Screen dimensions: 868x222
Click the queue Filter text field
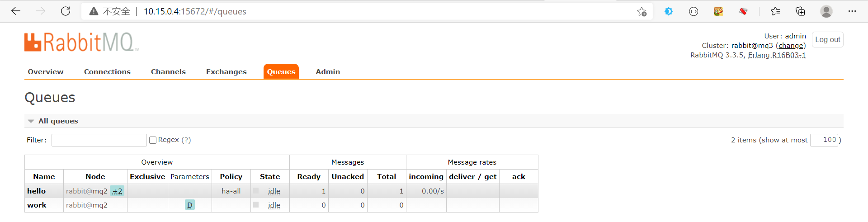99,140
